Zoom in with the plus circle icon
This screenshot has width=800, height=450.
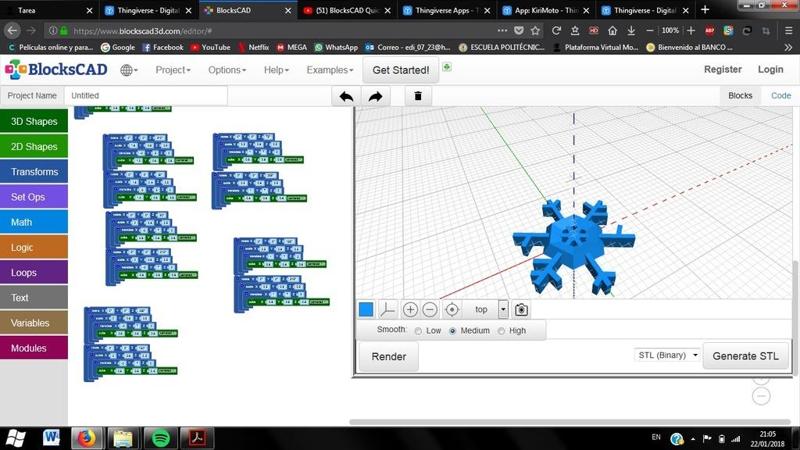[410, 309]
